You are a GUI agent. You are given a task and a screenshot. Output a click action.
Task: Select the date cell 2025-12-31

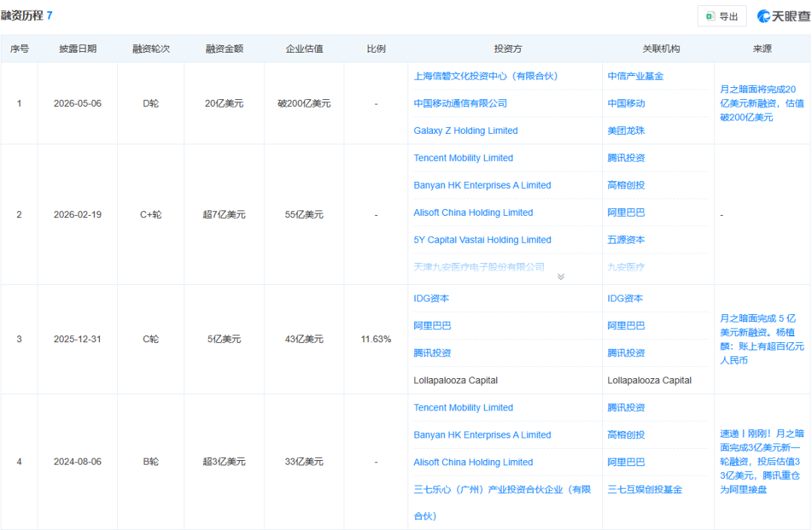tap(77, 340)
